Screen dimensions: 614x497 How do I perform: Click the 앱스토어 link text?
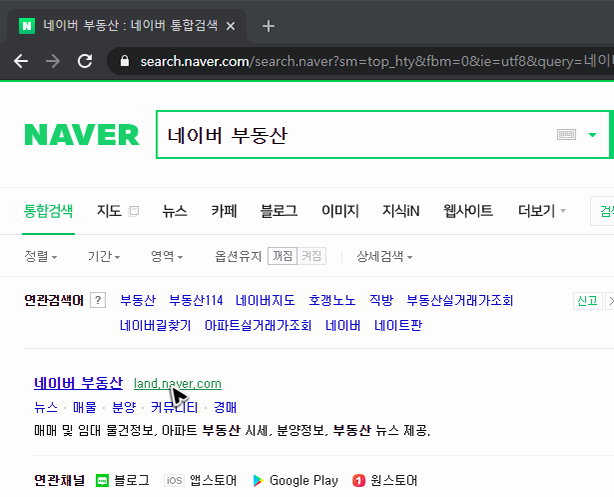pos(213,481)
